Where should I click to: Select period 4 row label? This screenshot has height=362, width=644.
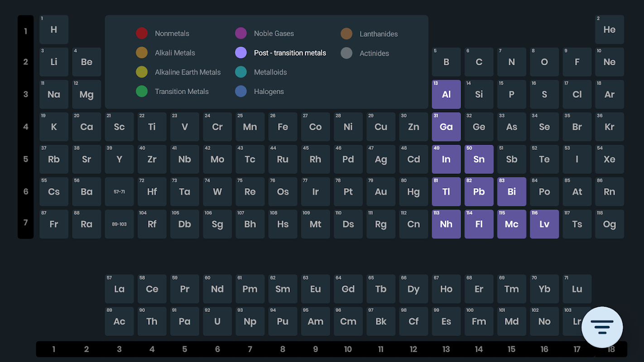[x=26, y=127]
